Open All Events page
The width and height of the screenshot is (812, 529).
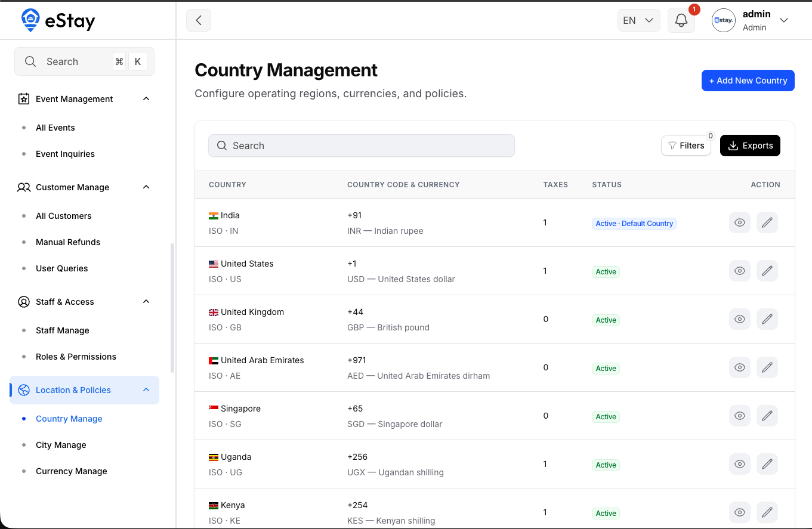[x=55, y=128]
